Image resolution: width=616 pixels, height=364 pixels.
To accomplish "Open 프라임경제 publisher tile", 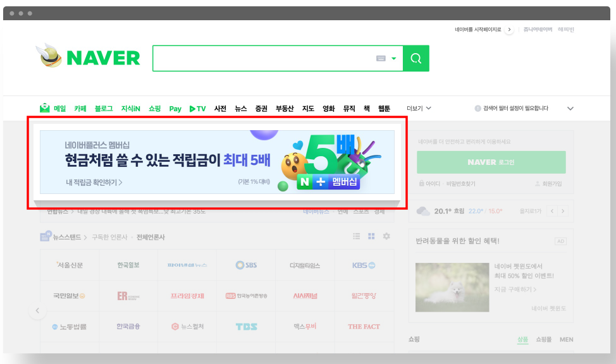I will pyautogui.click(x=187, y=296).
